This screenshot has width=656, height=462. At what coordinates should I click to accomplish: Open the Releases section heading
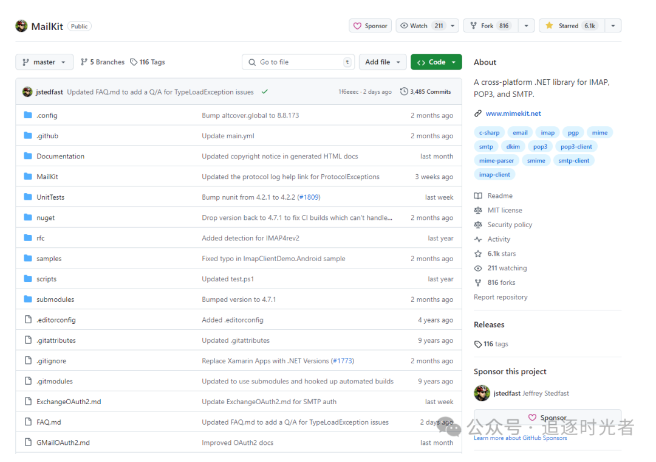pos(489,324)
